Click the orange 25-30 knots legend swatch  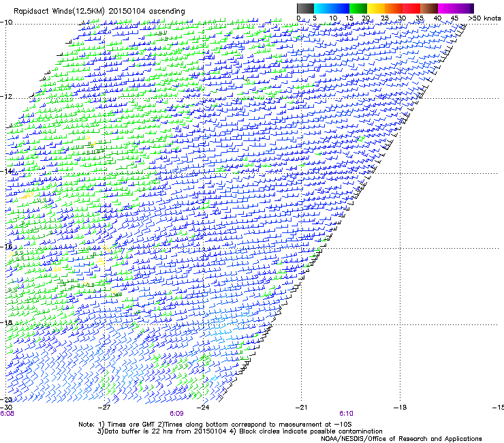[x=394, y=8]
